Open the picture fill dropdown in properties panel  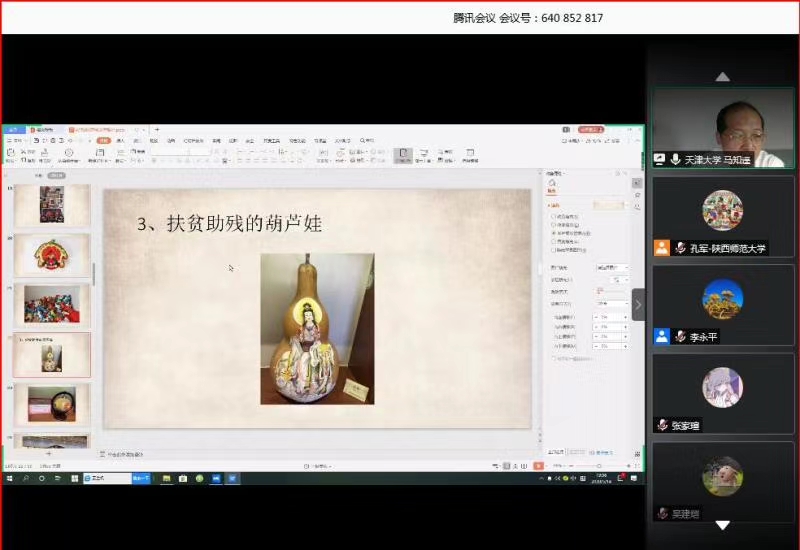click(612, 268)
